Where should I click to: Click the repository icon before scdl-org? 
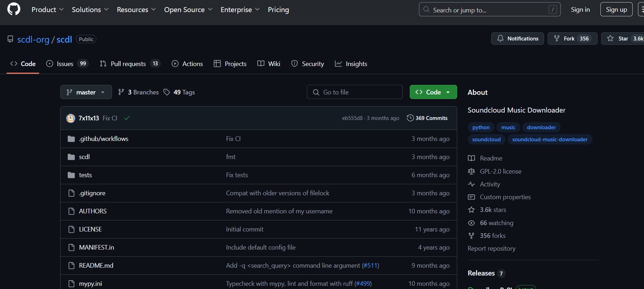[10, 39]
